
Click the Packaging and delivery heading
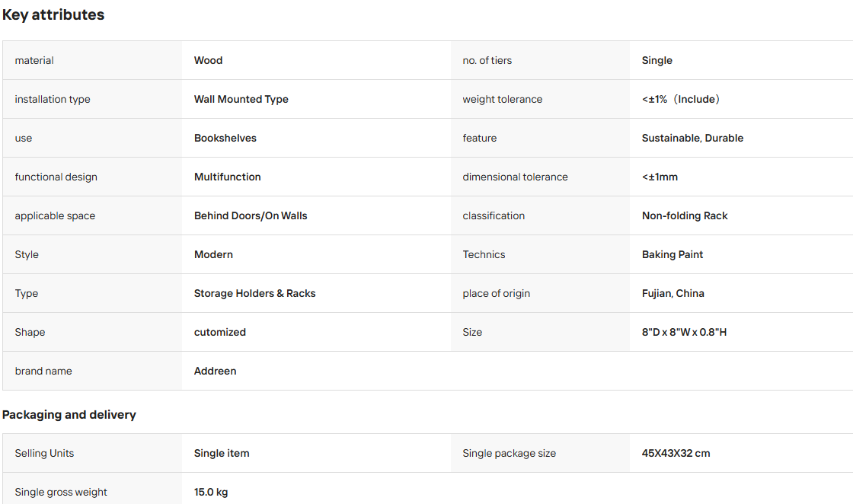coord(69,415)
